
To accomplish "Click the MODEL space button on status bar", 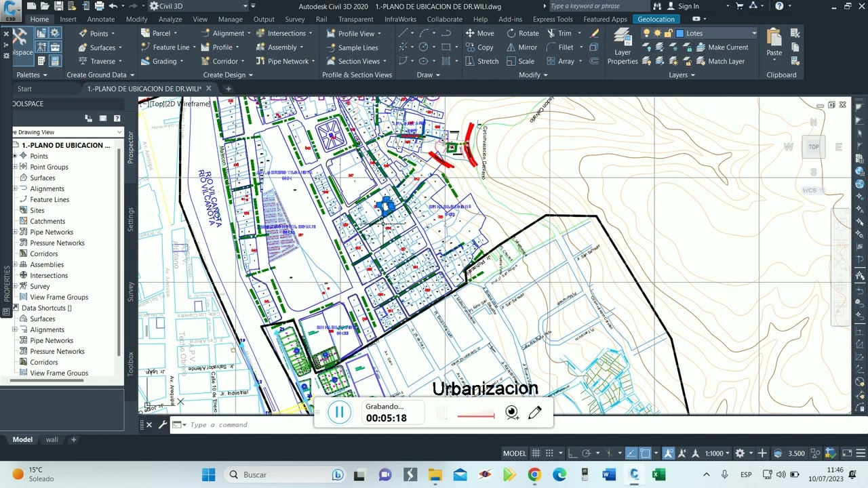I will 514,453.
